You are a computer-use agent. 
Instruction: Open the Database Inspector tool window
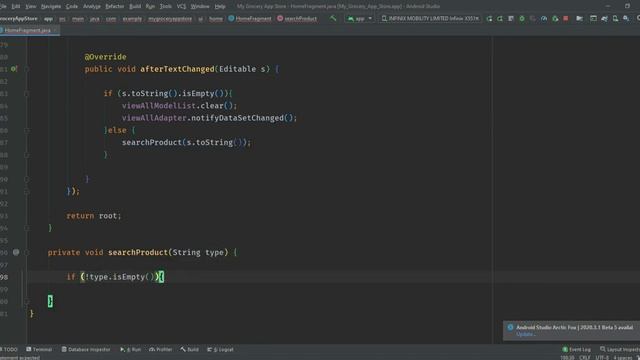pyautogui.click(x=86, y=349)
